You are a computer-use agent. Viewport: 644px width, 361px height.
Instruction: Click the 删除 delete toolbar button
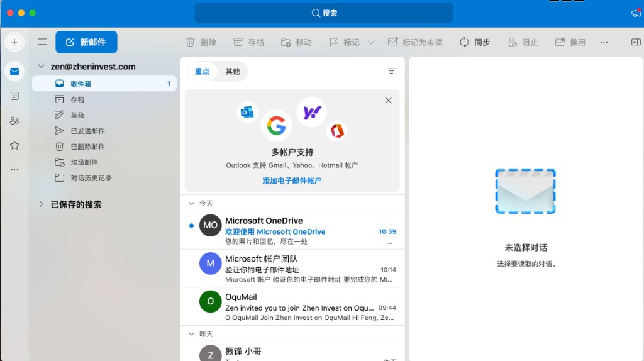click(201, 42)
